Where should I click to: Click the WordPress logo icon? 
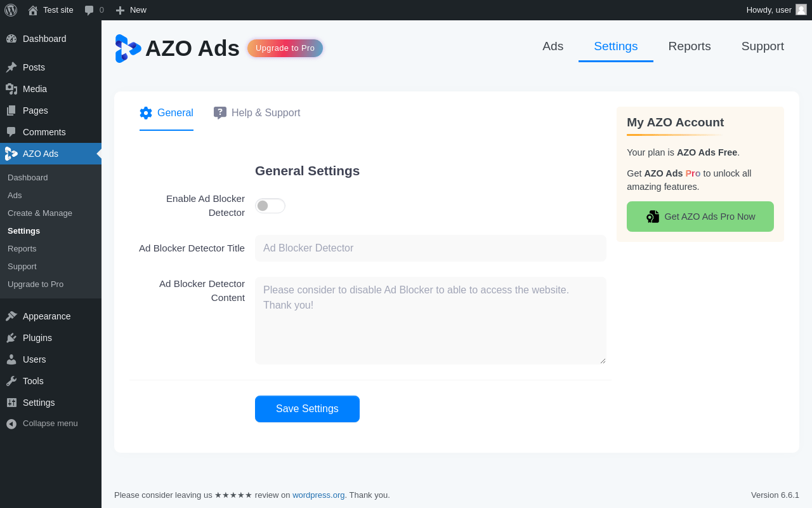[x=11, y=10]
